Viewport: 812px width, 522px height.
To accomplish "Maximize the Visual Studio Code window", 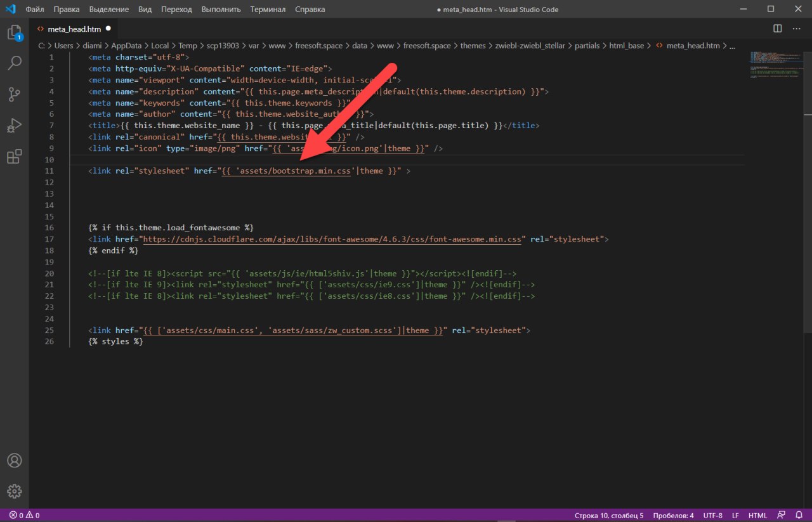I will pyautogui.click(x=771, y=10).
